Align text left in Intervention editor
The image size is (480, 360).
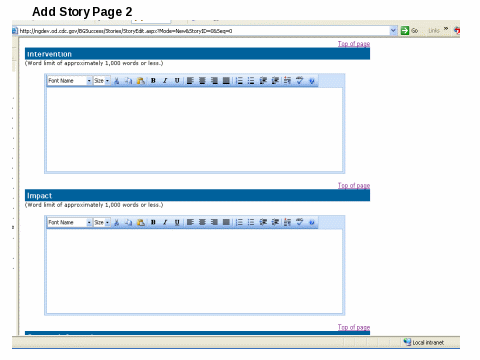coord(190,81)
